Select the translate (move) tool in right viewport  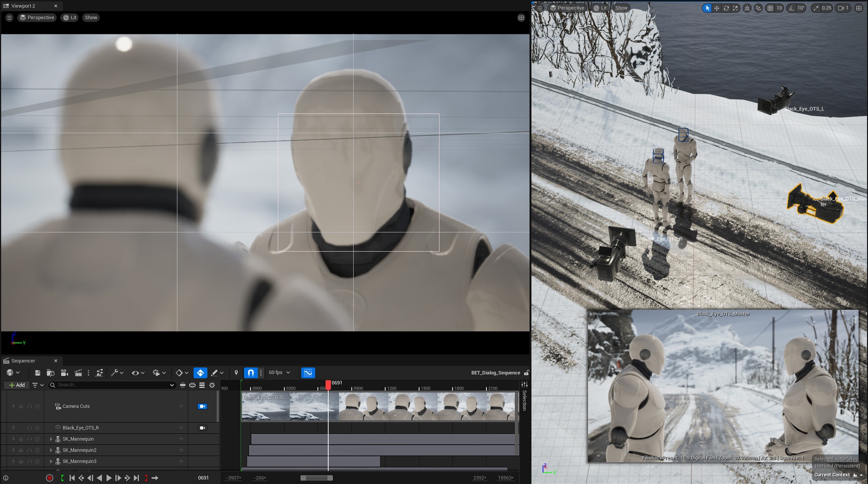pos(716,8)
